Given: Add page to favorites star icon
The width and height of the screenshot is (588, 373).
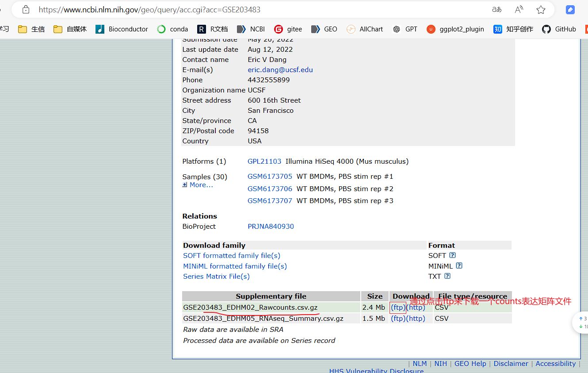Looking at the screenshot, I should (x=541, y=9).
